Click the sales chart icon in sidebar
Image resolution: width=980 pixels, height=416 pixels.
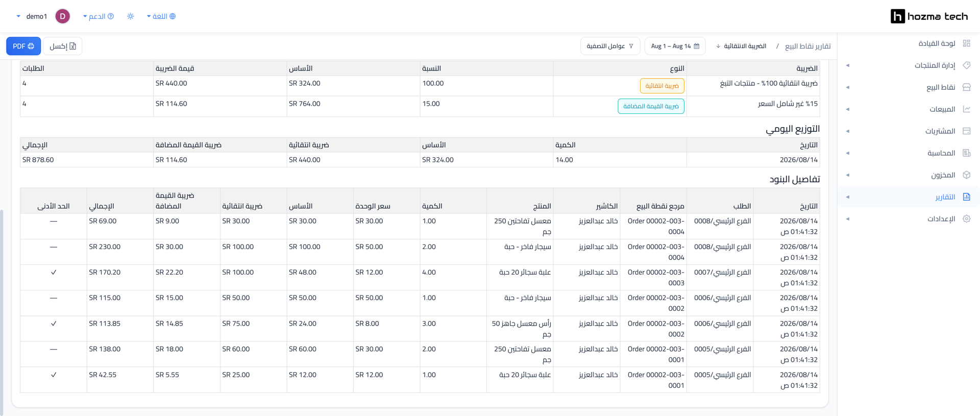tap(966, 109)
